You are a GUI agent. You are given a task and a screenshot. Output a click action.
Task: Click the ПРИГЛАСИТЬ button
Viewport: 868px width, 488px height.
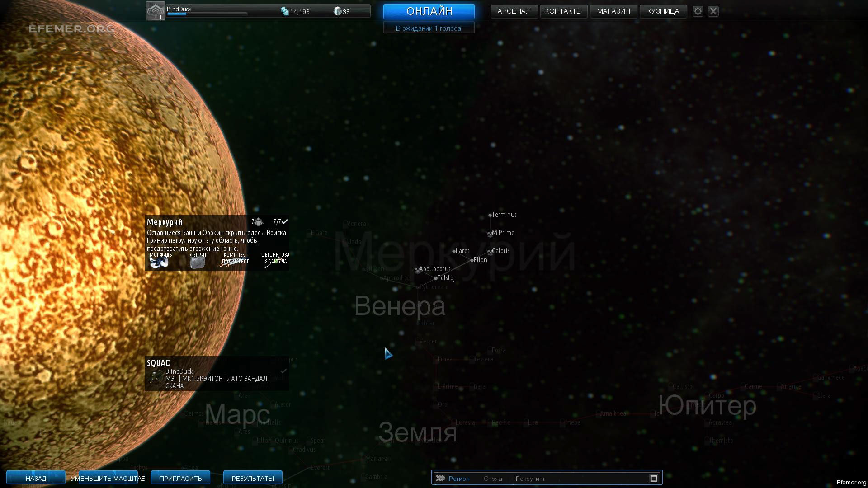[181, 478]
